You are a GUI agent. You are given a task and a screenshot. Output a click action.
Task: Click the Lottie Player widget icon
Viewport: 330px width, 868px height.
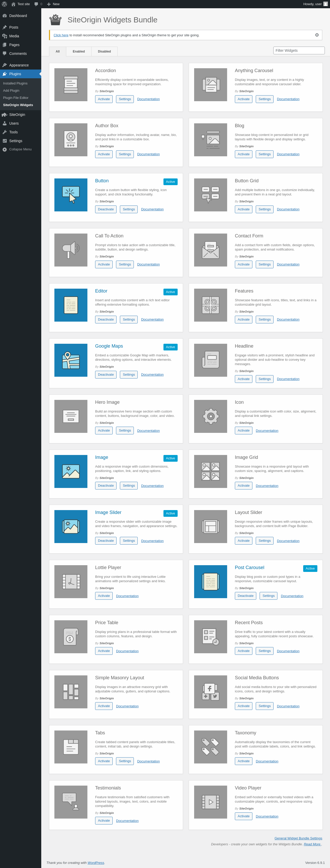[x=71, y=582]
